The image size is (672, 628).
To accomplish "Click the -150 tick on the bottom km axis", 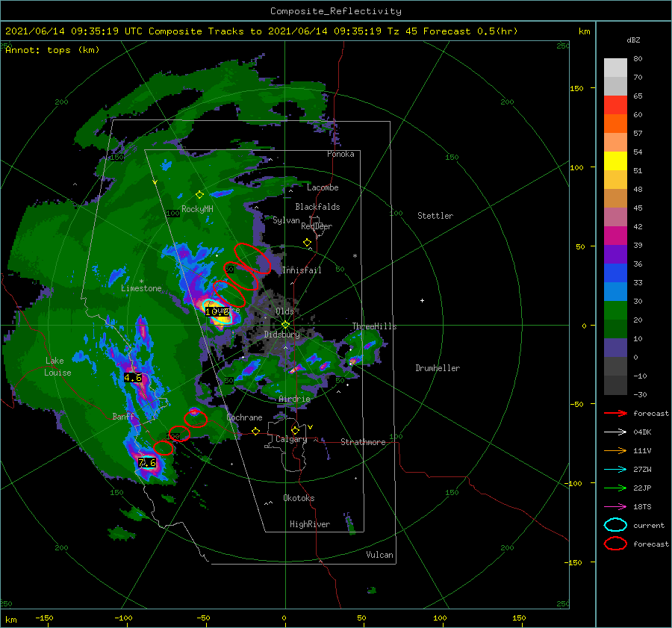I will [x=44, y=618].
